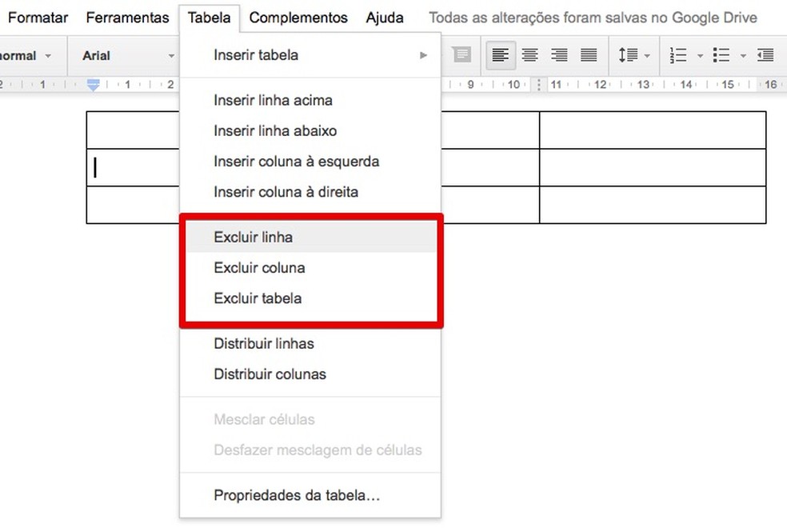Click the bottom-right table cell
The width and height of the screenshot is (787, 532).
[653, 205]
